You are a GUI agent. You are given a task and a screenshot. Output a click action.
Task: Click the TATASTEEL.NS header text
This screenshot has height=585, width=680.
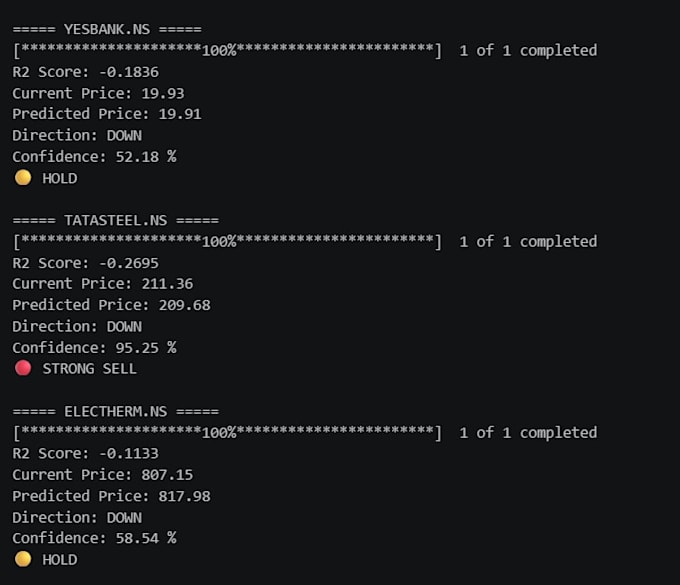(115, 220)
